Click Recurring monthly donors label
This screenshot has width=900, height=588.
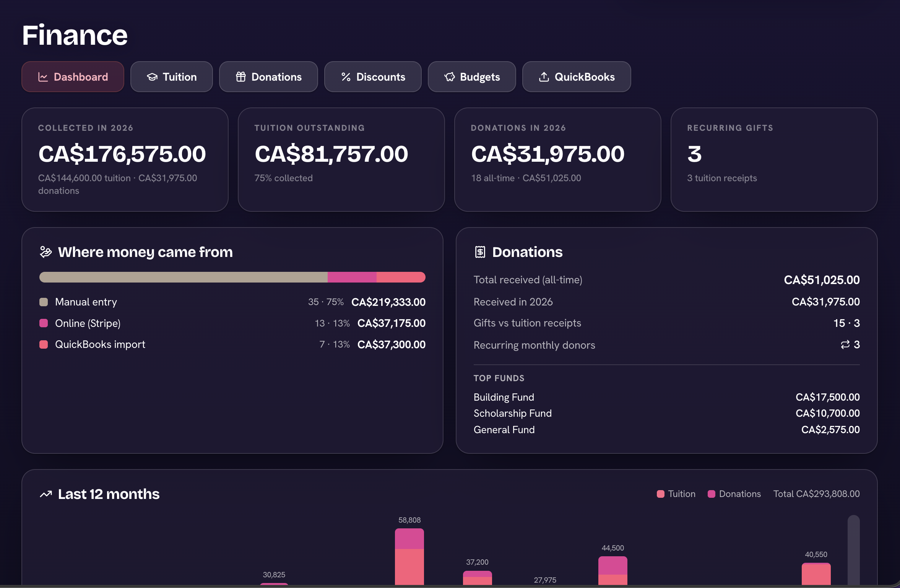point(534,345)
